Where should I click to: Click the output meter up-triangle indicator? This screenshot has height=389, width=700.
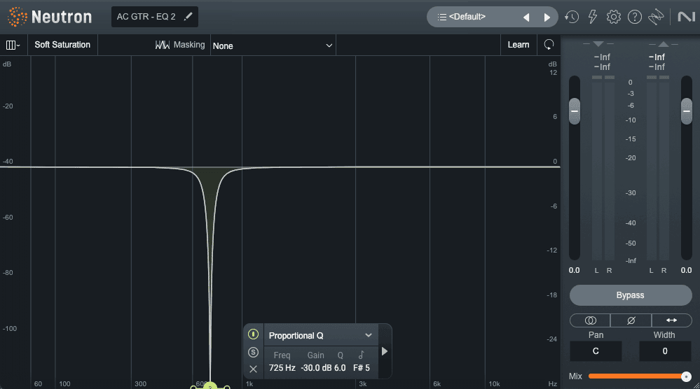[x=663, y=44]
